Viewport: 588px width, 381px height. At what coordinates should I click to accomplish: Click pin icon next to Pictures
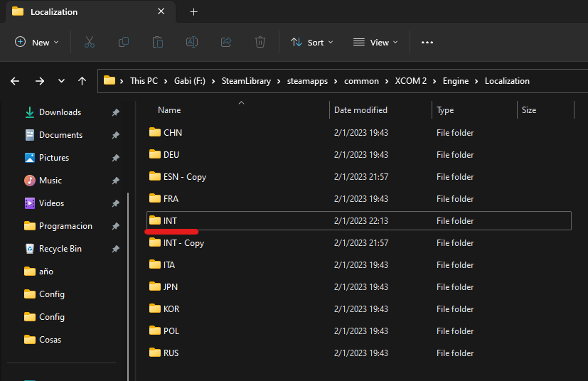tap(115, 158)
